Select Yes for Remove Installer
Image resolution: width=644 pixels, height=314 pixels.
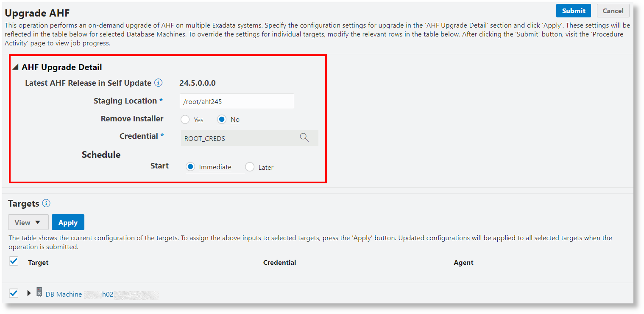pyautogui.click(x=185, y=120)
